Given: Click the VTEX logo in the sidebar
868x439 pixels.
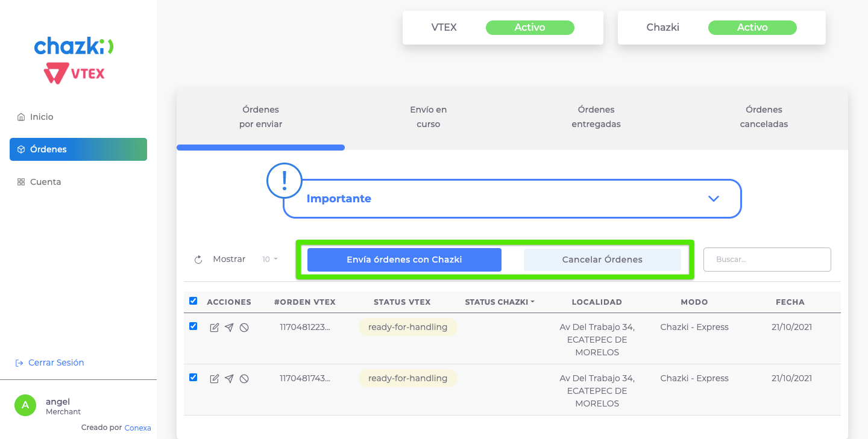Looking at the screenshot, I should [74, 74].
